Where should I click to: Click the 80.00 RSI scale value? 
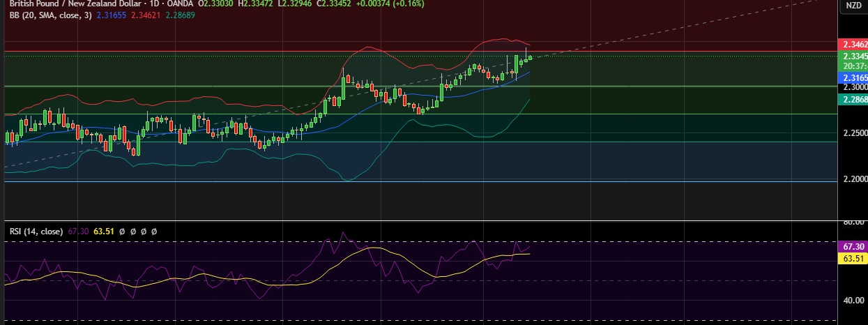[x=855, y=222]
